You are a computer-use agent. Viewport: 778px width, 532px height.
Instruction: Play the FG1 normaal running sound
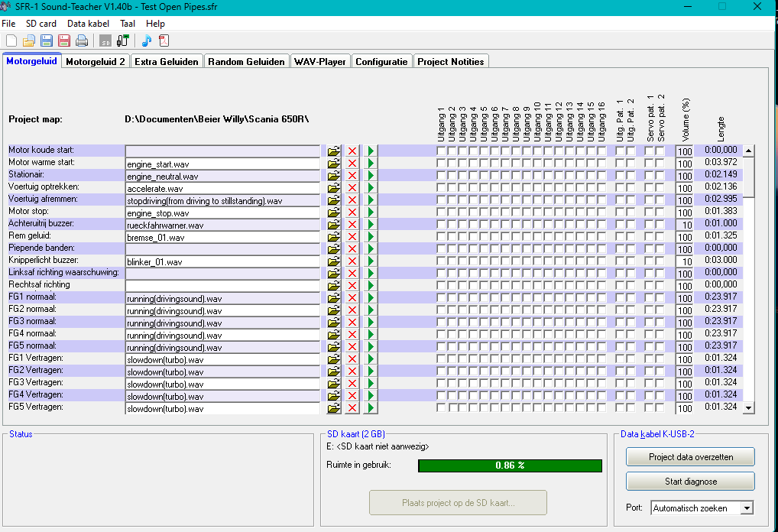[371, 298]
